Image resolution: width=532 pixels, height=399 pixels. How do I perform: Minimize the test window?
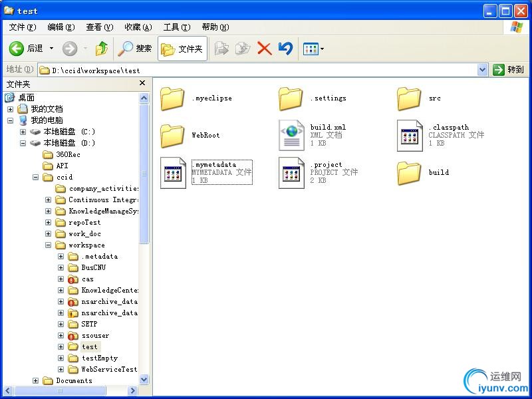tap(489, 11)
